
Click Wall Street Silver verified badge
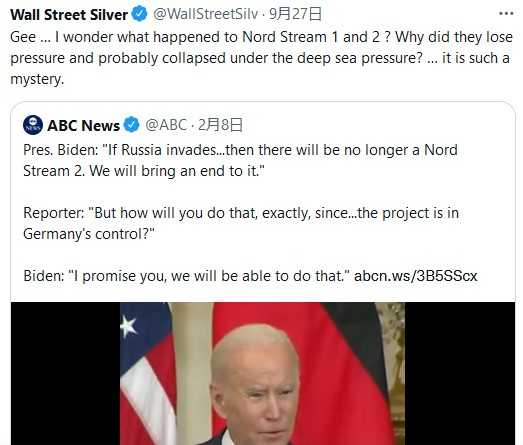pyautogui.click(x=139, y=14)
